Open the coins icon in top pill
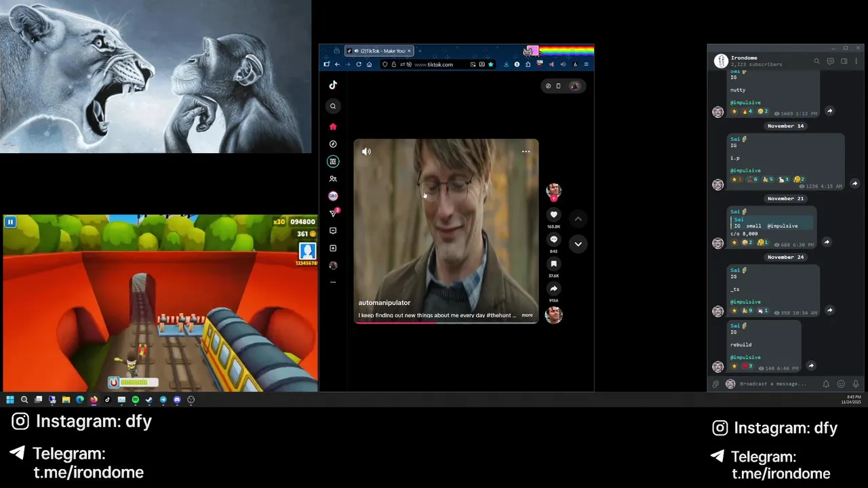The width and height of the screenshot is (868, 488). tap(548, 86)
